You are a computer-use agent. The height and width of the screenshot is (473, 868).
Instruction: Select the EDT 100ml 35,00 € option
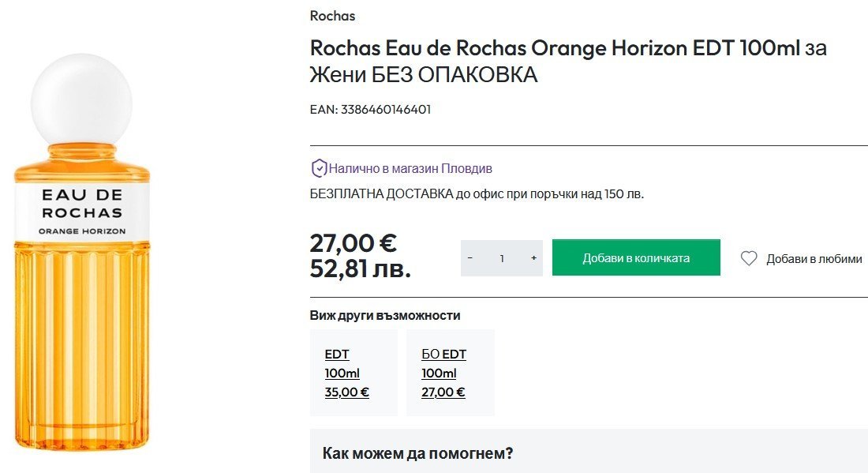pyautogui.click(x=353, y=373)
